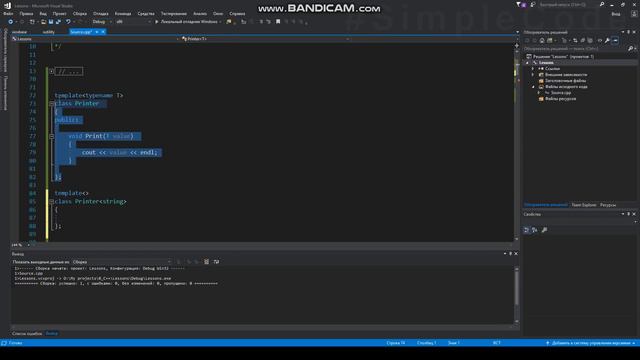Image resolution: width=640 pixels, height=360 pixels.
Task: Click the navigate backward toolbar icon
Action: (11, 22)
